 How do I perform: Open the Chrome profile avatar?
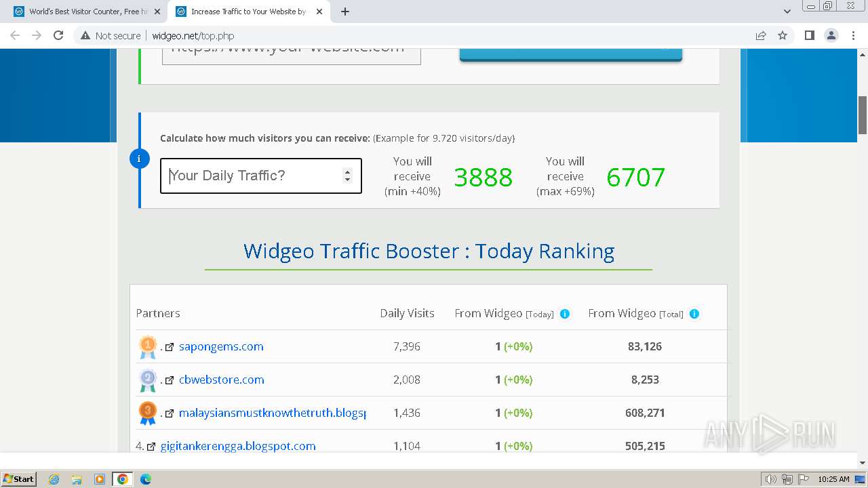click(831, 36)
